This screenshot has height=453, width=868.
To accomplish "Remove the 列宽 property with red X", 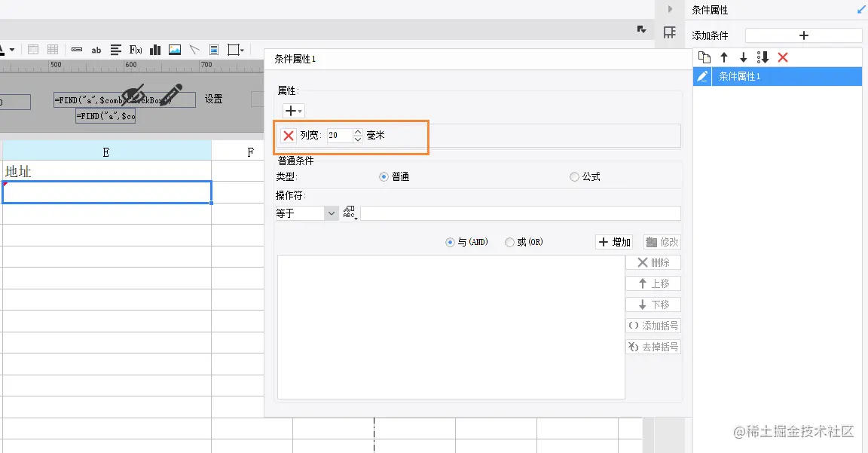I will [289, 136].
